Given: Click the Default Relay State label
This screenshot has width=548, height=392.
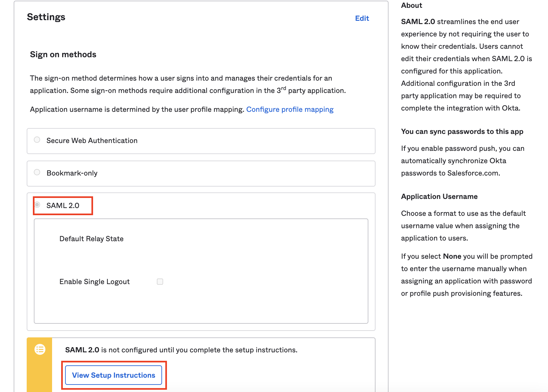Looking at the screenshot, I should tap(91, 239).
